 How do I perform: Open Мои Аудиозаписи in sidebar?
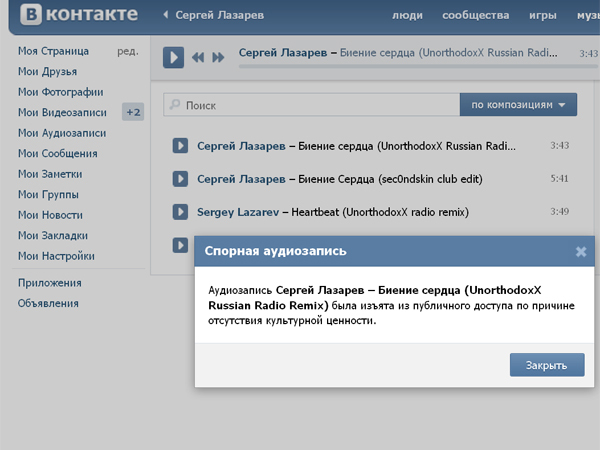(61, 133)
